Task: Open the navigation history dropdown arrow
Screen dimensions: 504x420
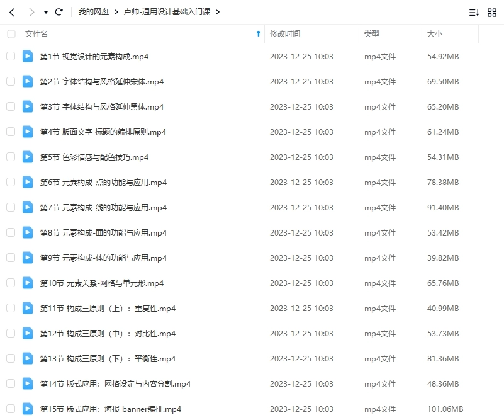Action: 46,13
